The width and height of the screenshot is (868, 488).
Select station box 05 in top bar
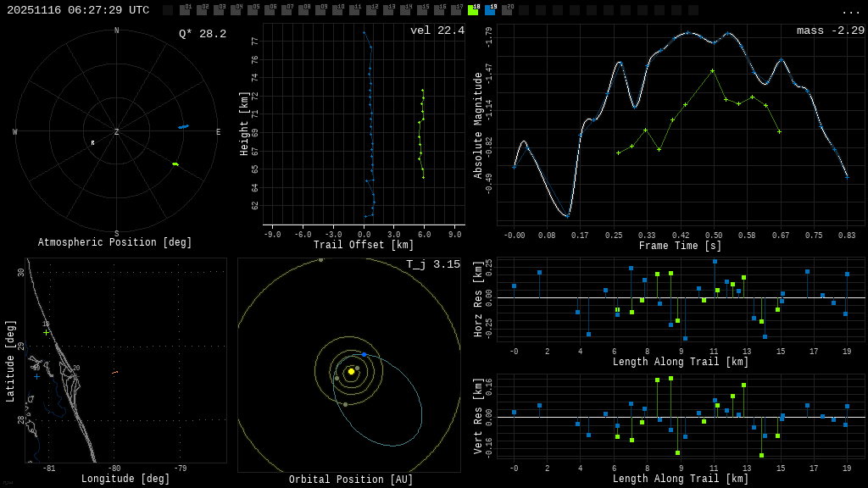click(253, 10)
